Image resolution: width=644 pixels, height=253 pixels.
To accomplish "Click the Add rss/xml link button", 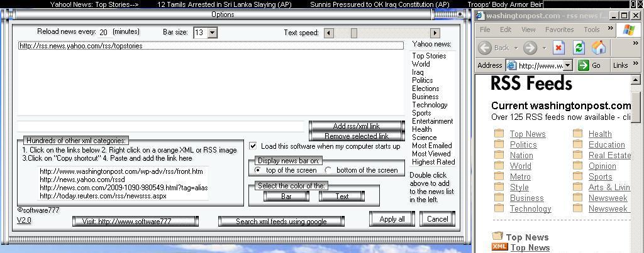I will click(x=357, y=126).
